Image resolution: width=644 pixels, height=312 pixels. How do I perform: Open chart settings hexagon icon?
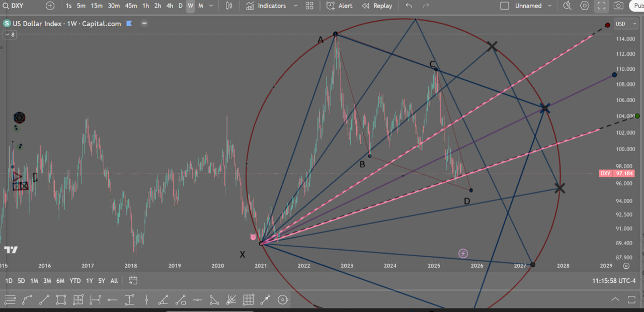[x=585, y=6]
